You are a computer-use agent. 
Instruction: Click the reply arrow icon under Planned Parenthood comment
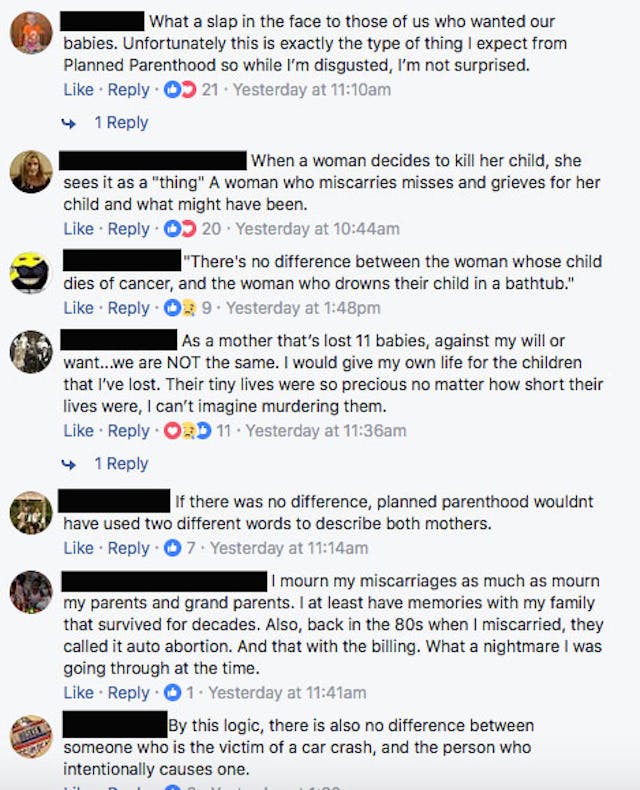(x=69, y=123)
